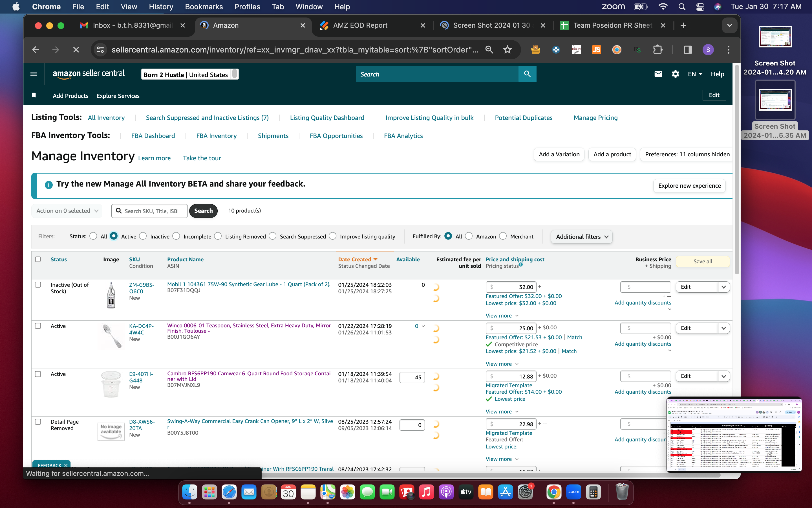The image size is (812, 508).
Task: Open the Zoom app in the Dock
Action: [x=573, y=492]
